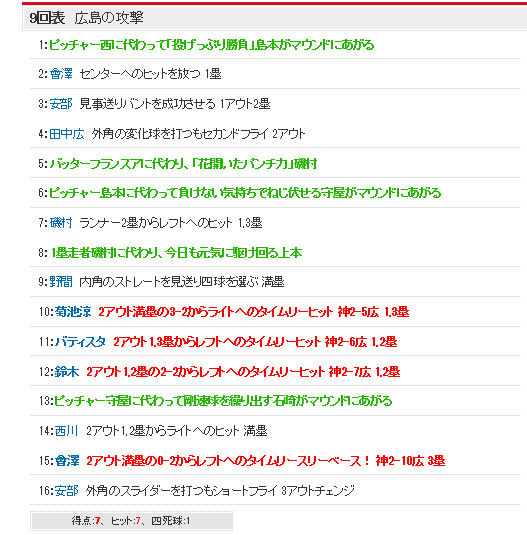Open 會澤 player link in row 15

[x=67, y=461]
